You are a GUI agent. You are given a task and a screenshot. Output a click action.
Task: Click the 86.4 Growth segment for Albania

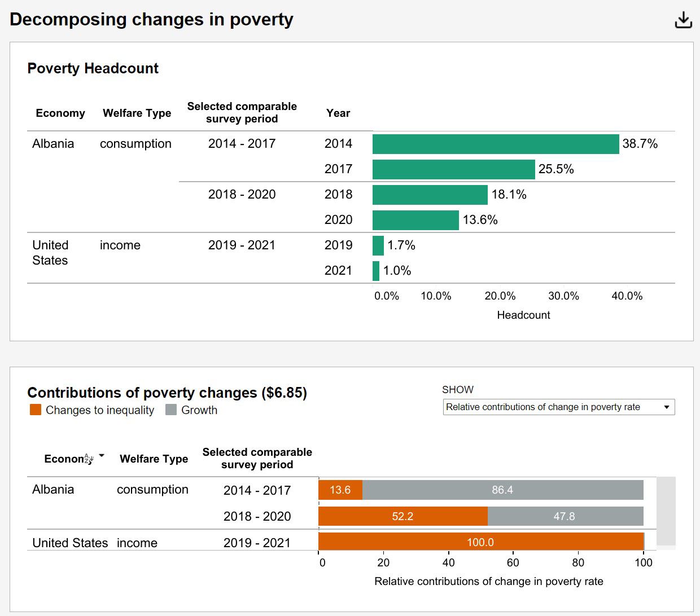point(502,490)
